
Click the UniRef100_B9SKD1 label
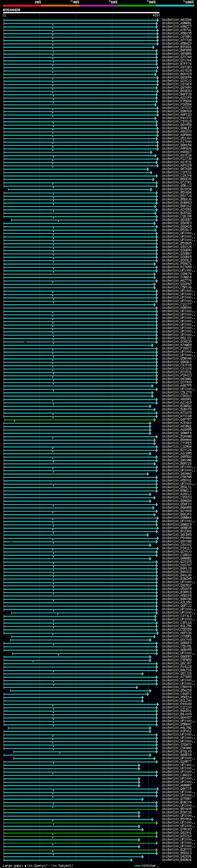[177, 47]
